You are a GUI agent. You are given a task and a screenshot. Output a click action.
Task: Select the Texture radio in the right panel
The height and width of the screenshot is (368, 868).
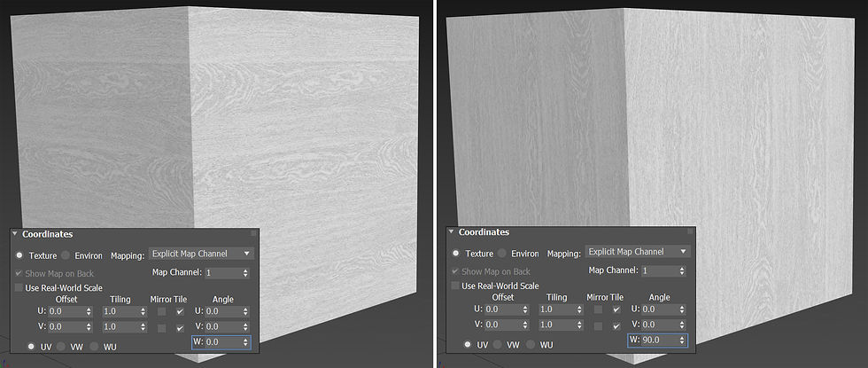[x=456, y=254]
